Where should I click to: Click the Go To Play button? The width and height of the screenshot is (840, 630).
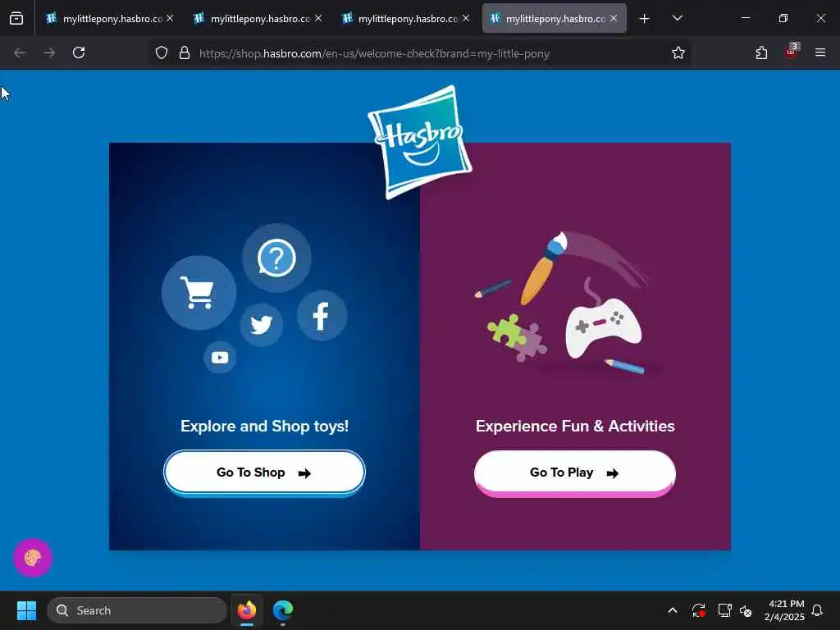[575, 472]
